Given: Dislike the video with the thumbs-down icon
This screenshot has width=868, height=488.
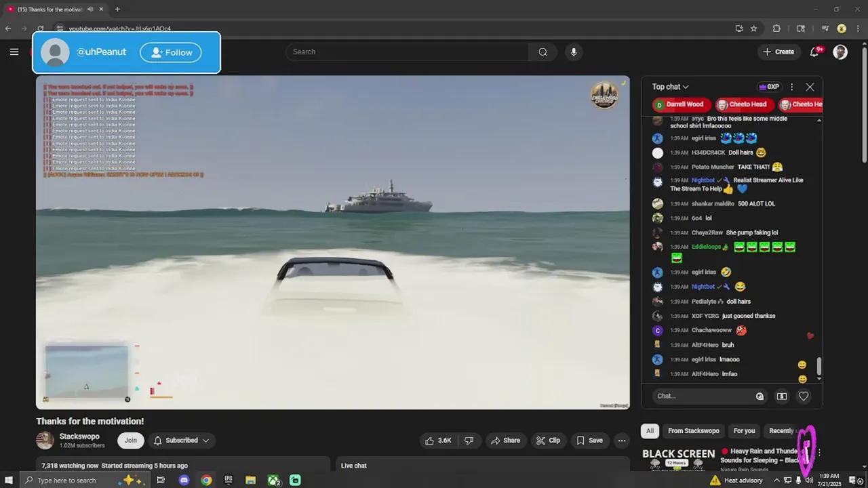Looking at the screenshot, I should (x=469, y=441).
